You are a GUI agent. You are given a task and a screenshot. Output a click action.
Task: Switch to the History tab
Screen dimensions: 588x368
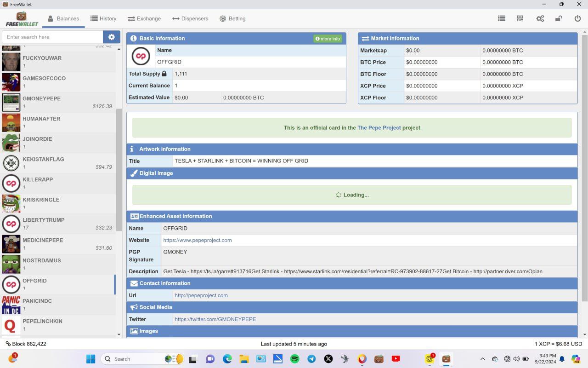point(103,18)
